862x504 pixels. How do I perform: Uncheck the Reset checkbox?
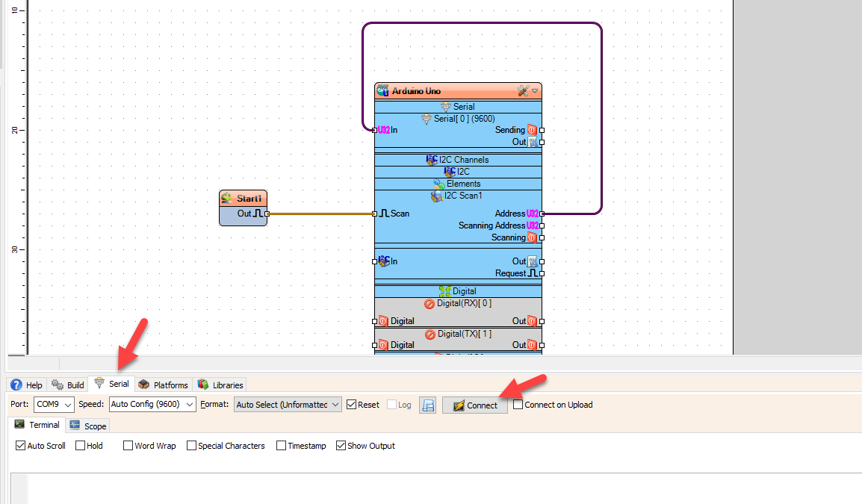[x=351, y=405]
